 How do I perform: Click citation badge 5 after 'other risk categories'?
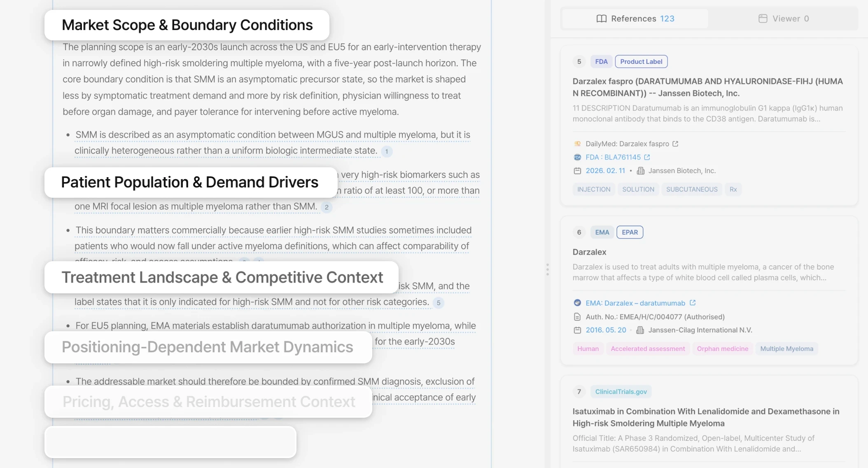coord(439,303)
